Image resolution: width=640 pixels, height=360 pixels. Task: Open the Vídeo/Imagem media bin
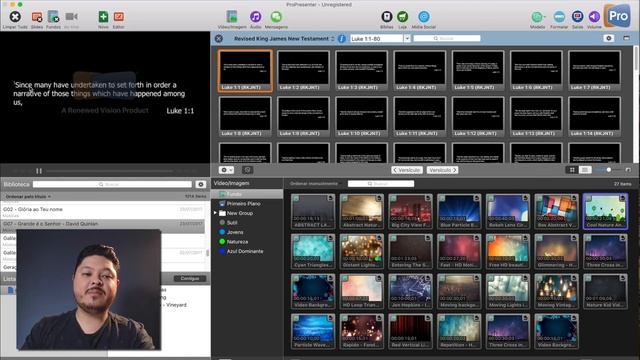232,17
